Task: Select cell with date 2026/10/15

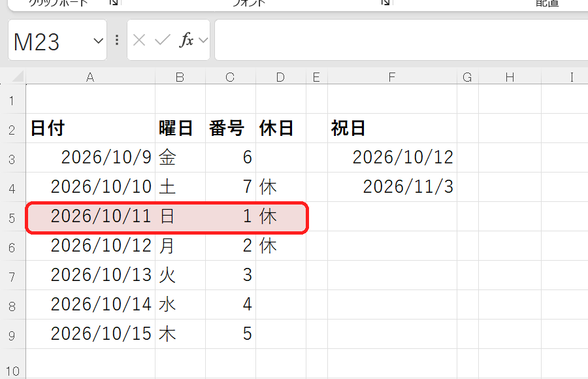Action: click(90, 334)
